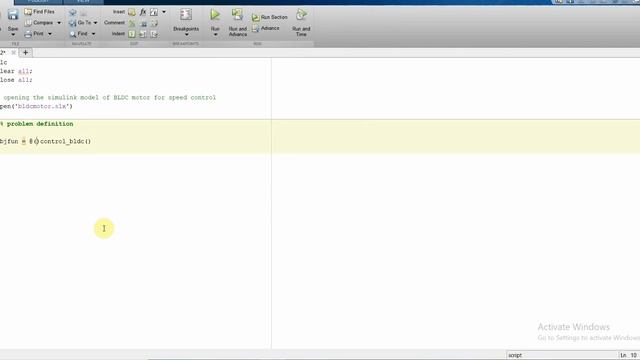Expand the Find dropdown arrow

(93, 34)
